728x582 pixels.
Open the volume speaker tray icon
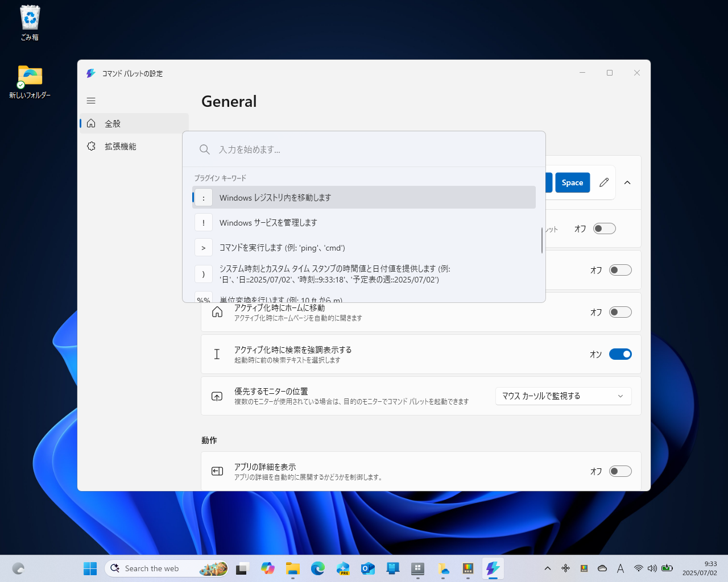click(652, 568)
